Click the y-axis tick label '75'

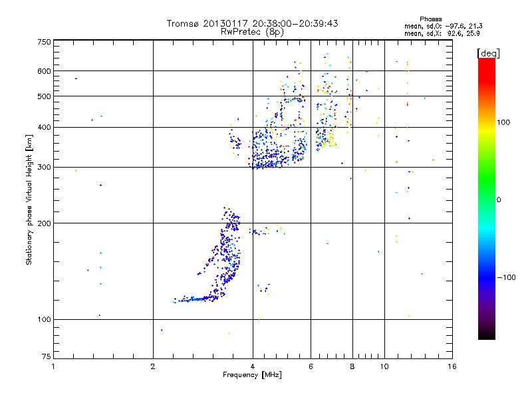[x=47, y=356]
